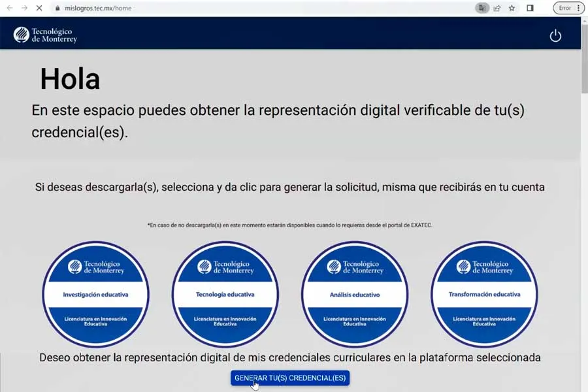Screen dimensions: 588x392
Task: Click the browser back navigation arrow
Action: tap(9, 8)
